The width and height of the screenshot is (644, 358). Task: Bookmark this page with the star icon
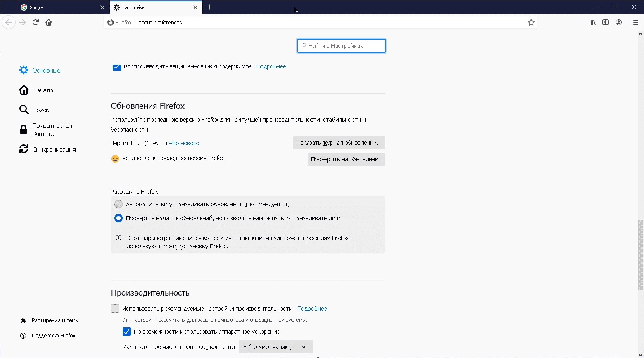[531, 22]
